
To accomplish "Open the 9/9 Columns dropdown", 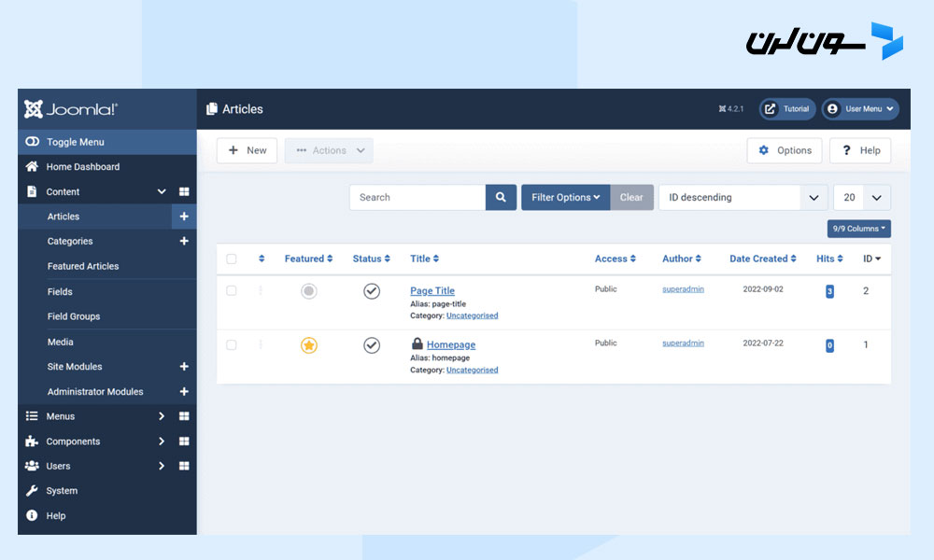I will tap(859, 229).
